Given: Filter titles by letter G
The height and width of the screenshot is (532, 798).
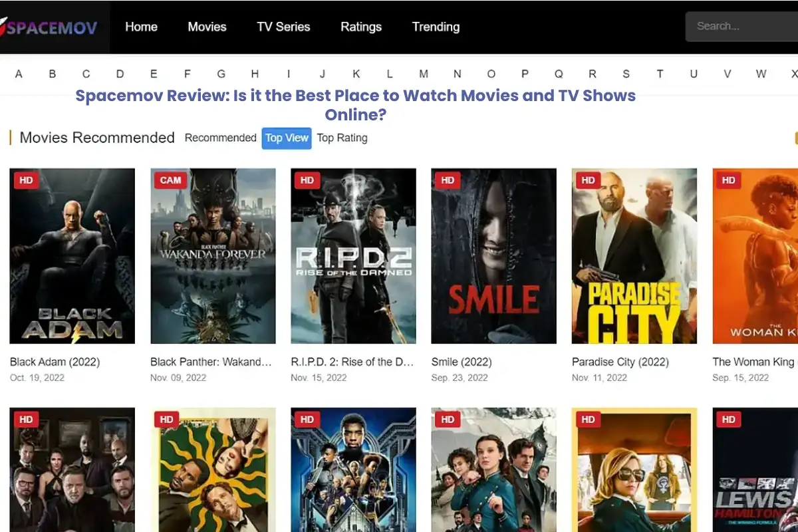Looking at the screenshot, I should coord(221,74).
